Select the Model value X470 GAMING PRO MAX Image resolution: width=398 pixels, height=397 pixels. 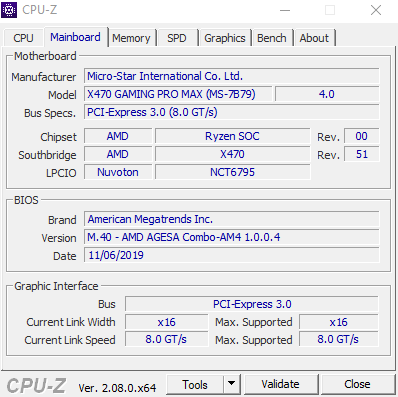(178, 94)
